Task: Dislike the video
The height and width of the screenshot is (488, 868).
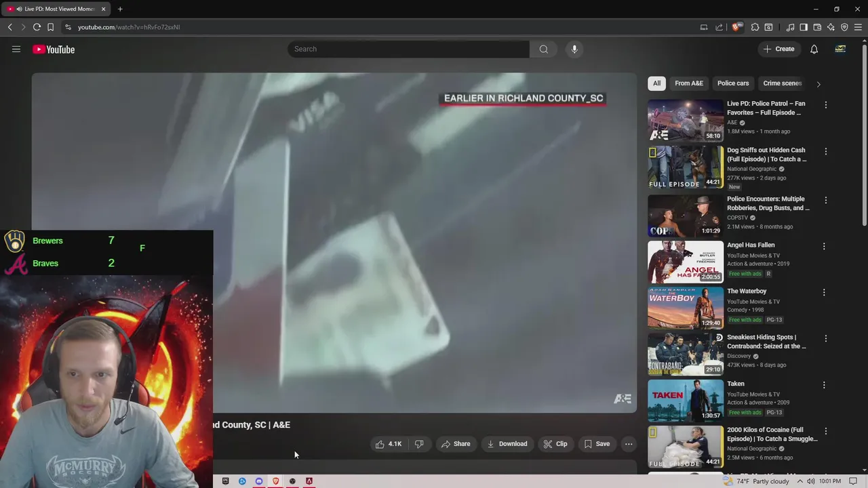Action: (x=419, y=444)
